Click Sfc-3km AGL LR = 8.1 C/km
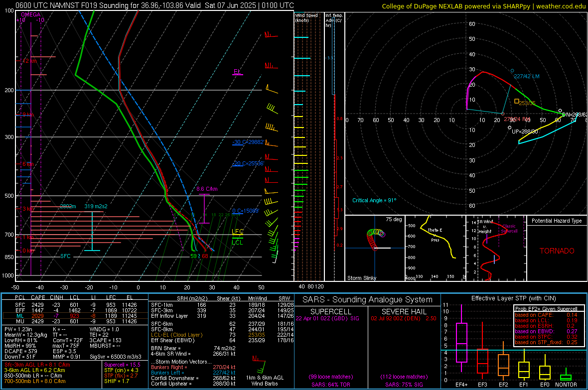 click(x=37, y=365)
